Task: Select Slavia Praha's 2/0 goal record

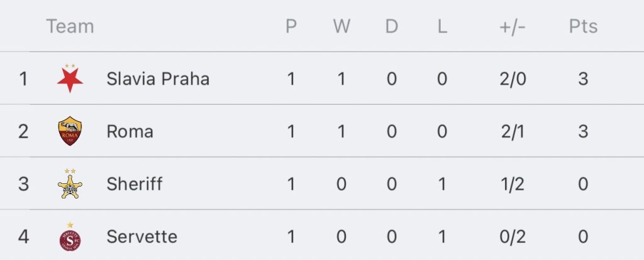Action: pyautogui.click(x=513, y=79)
